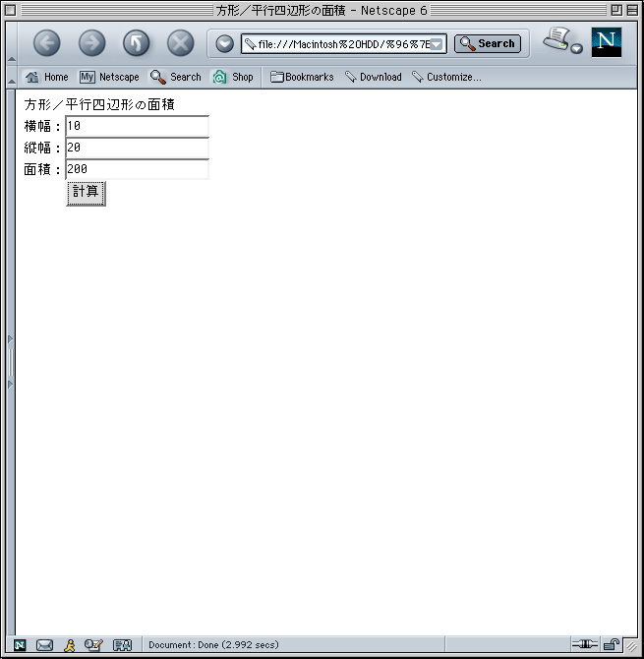Go forward with the Forward arrow button

pos(92,43)
